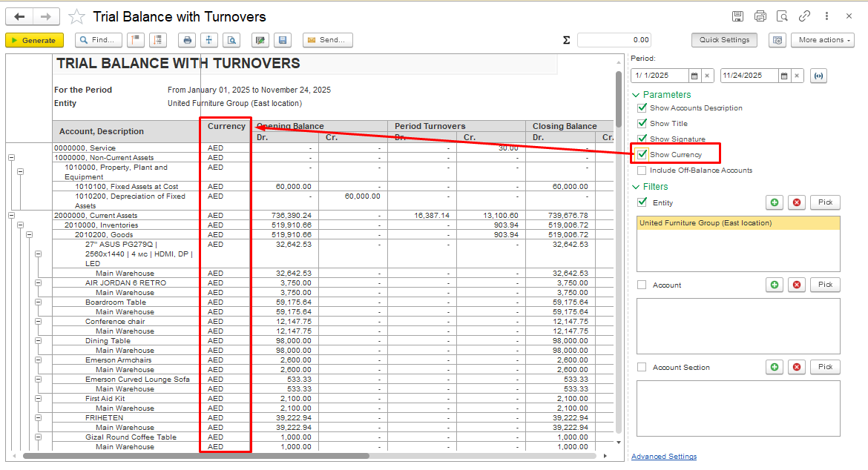Click the collapse all groups toolbar icon
Screen dimensions: 868x470
(135, 40)
